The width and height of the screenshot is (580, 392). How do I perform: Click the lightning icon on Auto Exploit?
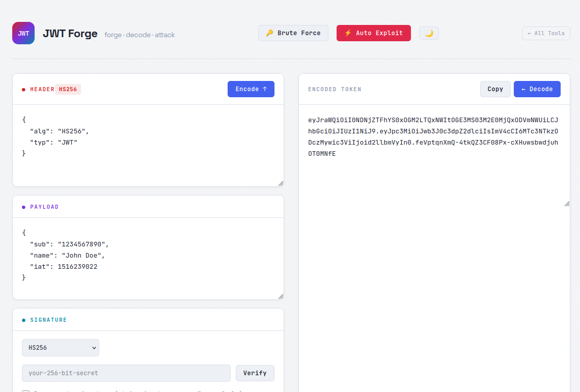[x=347, y=33]
